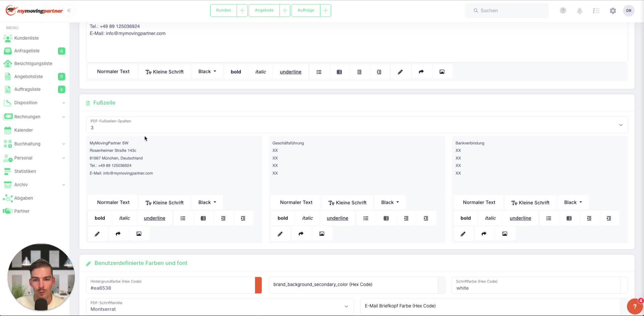The width and height of the screenshot is (644, 316).
Task: Toggle bold in the upper editor toolbar
Action: (236, 72)
